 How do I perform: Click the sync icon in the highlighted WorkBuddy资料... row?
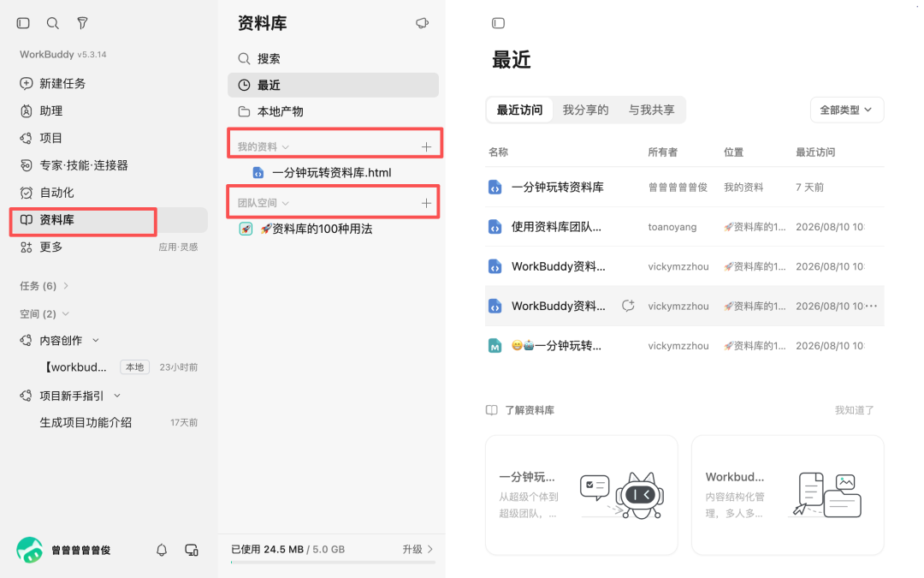(x=628, y=306)
